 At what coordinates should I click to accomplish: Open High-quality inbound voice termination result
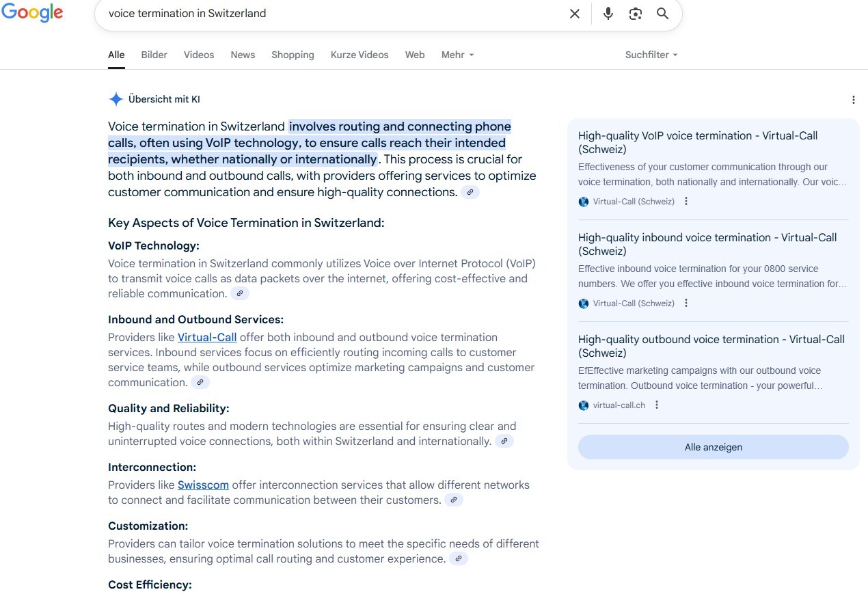(707, 244)
